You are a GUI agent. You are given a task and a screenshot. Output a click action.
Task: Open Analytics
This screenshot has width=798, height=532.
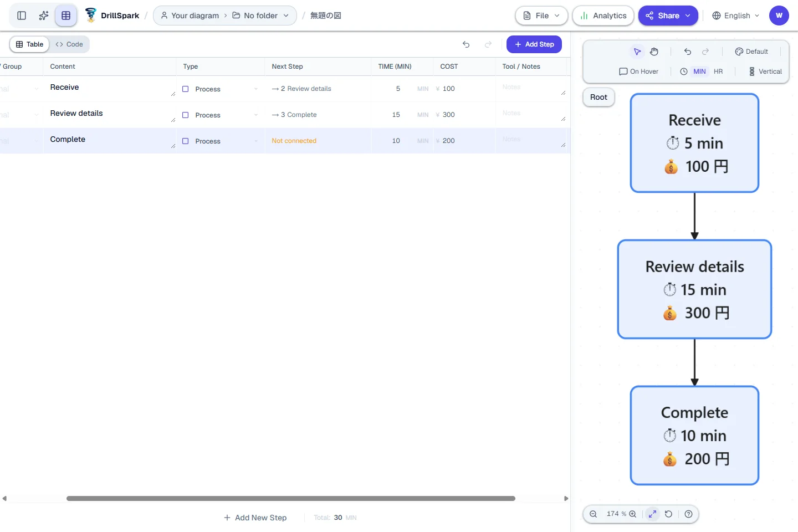603,16
